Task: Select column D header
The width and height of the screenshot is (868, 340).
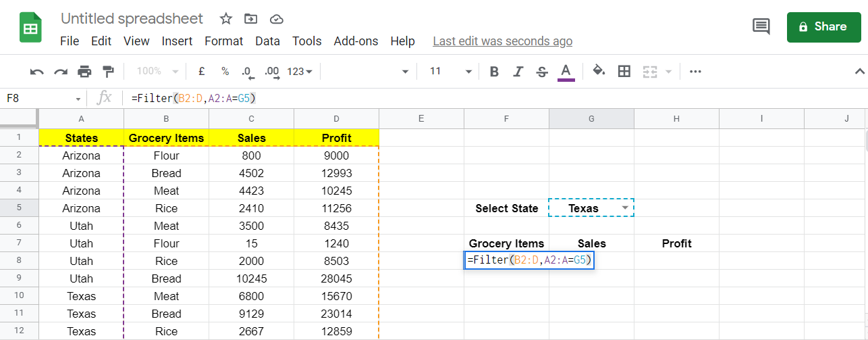Action: click(336, 118)
